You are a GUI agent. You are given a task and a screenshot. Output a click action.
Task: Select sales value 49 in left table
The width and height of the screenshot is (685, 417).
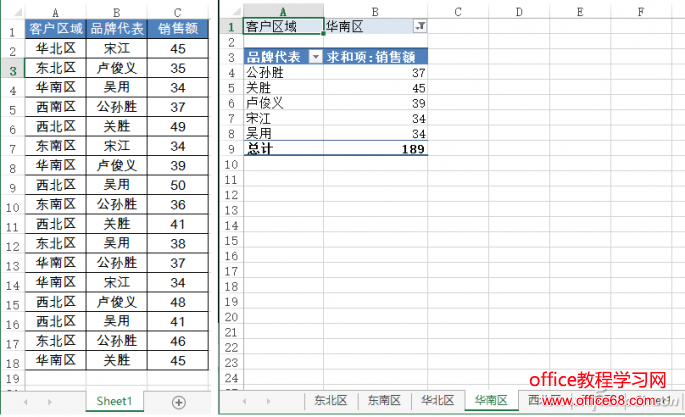[178, 127]
